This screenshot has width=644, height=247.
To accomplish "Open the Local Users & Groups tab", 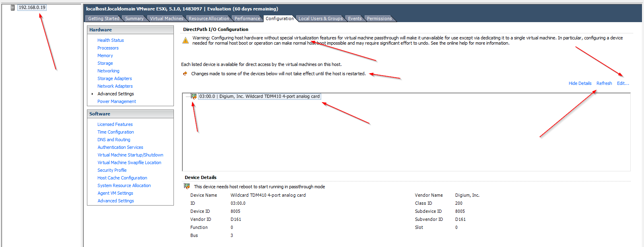I will (320, 19).
